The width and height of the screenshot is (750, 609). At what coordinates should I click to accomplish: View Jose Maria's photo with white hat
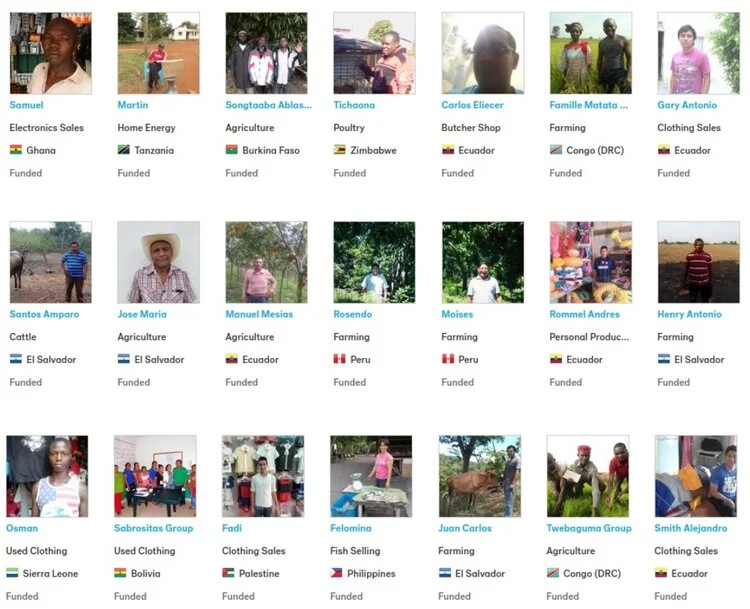tap(158, 262)
